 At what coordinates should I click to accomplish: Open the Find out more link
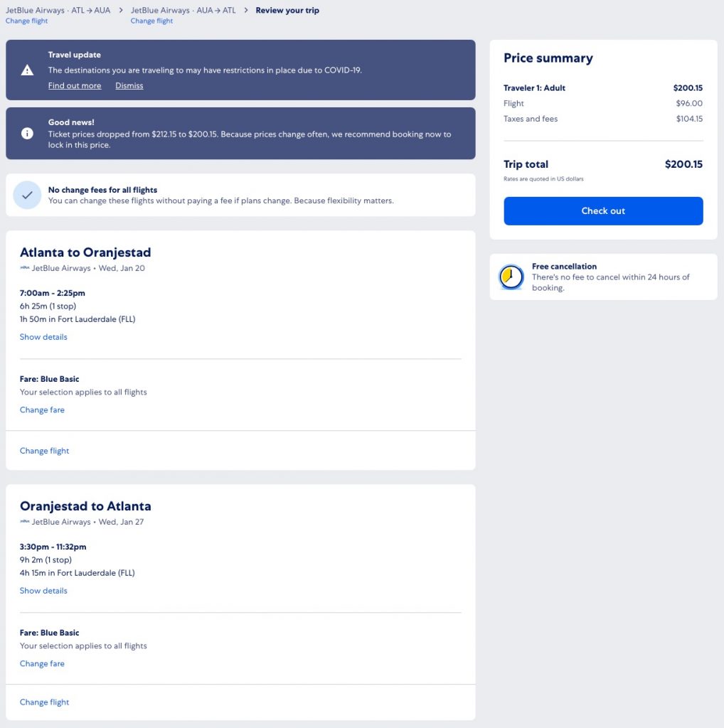click(75, 86)
